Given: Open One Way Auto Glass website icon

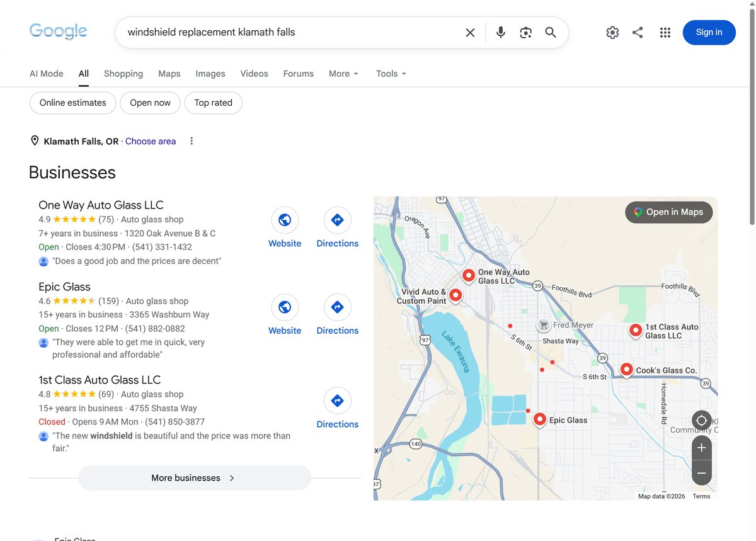Looking at the screenshot, I should 285,220.
